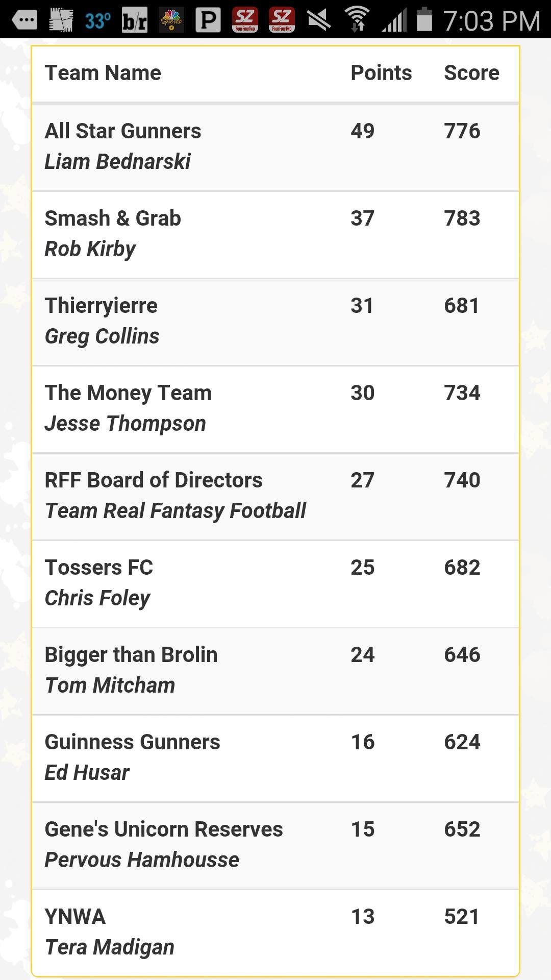
Task: Sort standings by Score column header
Action: tap(471, 73)
